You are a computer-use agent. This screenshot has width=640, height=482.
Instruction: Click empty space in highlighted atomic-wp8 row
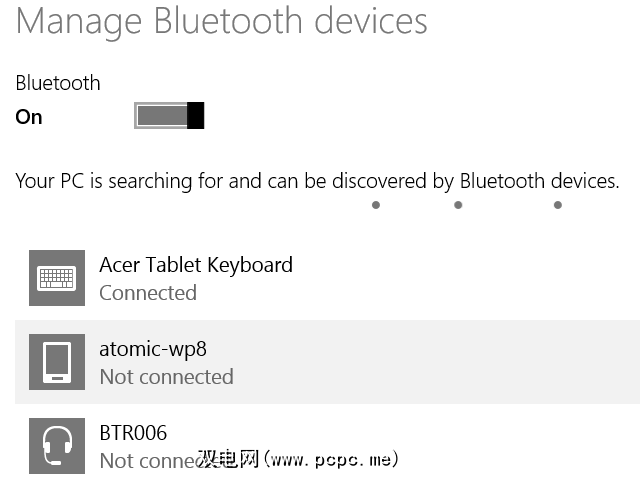[x=450, y=362]
